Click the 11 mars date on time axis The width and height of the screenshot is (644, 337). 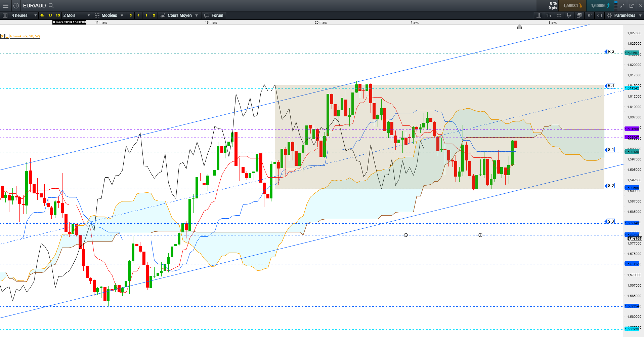[101, 23]
